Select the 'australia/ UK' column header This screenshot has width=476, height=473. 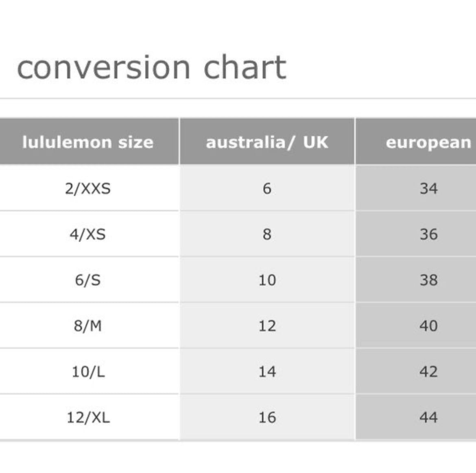pos(267,142)
